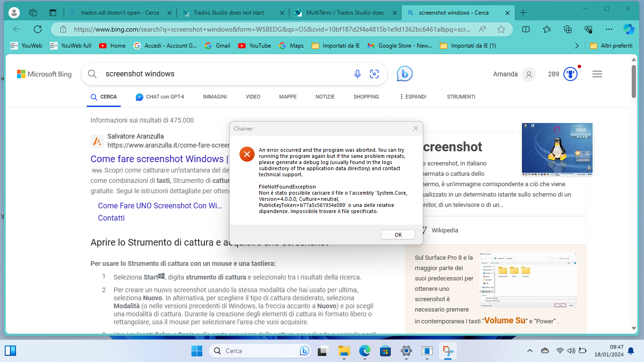Start voice search with microphone icon

(x=357, y=74)
